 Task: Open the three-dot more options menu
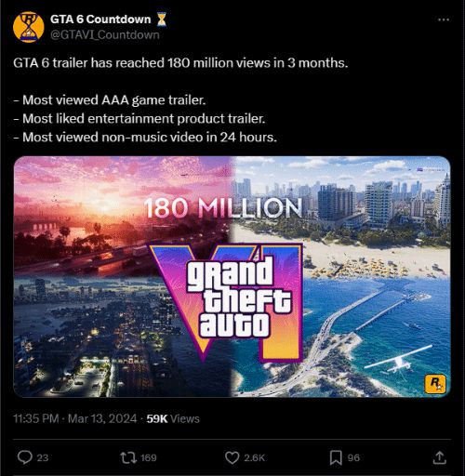coord(444,20)
